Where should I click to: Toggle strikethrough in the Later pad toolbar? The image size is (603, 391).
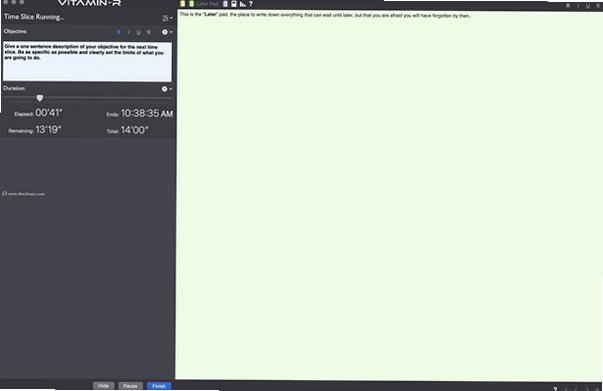coord(598,5)
